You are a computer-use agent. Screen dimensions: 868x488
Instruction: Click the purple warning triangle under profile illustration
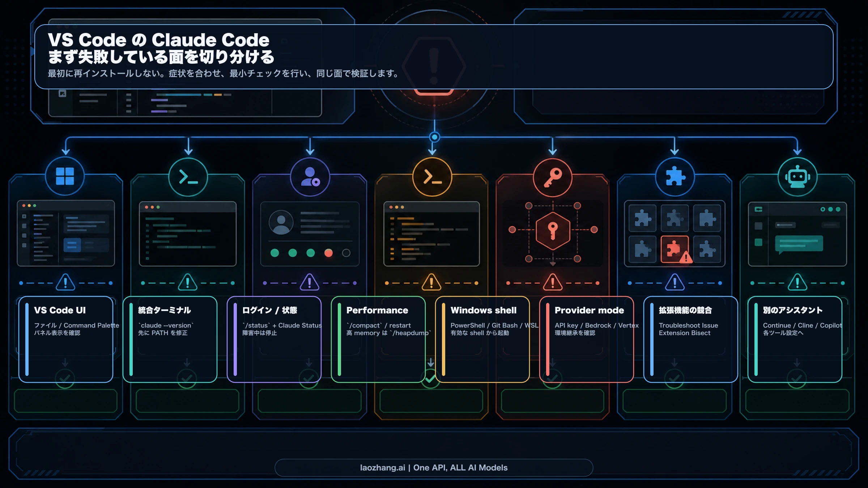pyautogui.click(x=310, y=282)
